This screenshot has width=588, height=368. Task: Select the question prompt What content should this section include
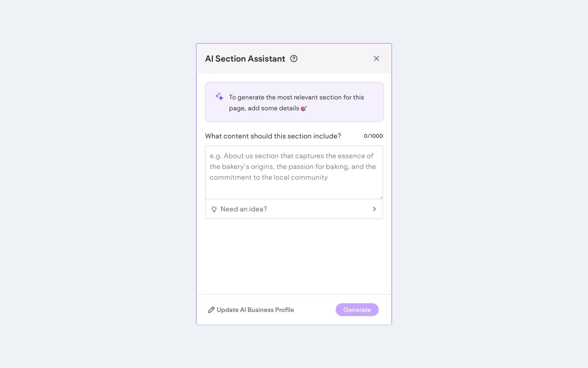coord(273,136)
